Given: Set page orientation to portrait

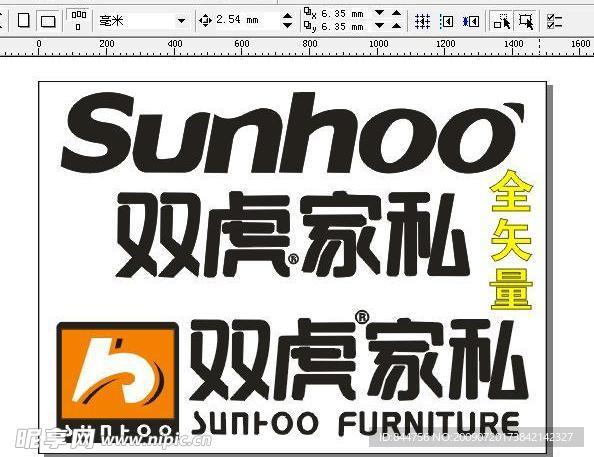Looking at the screenshot, I should coord(24,20).
